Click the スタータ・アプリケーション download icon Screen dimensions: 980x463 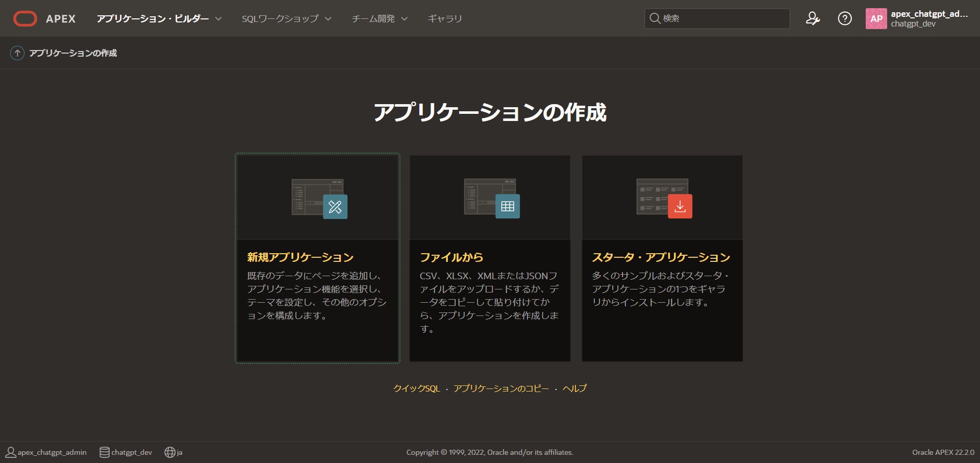click(x=680, y=206)
